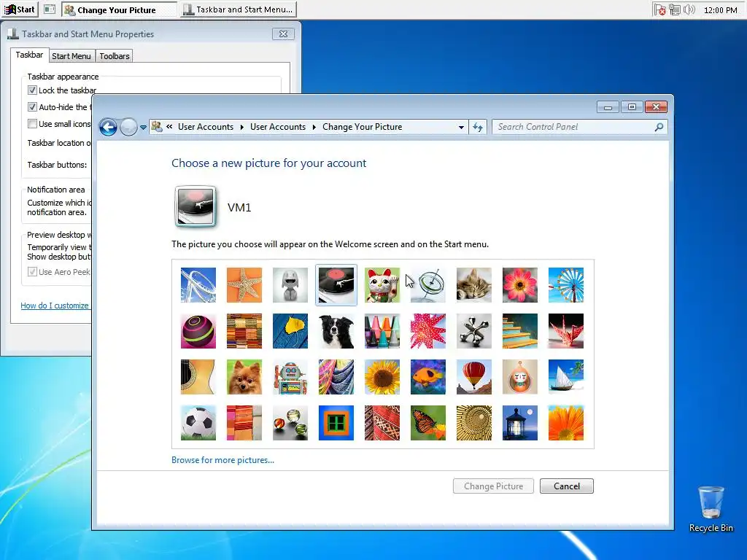Pick the gray robot toy picture
Image resolution: width=747 pixels, height=560 pixels.
coord(290,285)
